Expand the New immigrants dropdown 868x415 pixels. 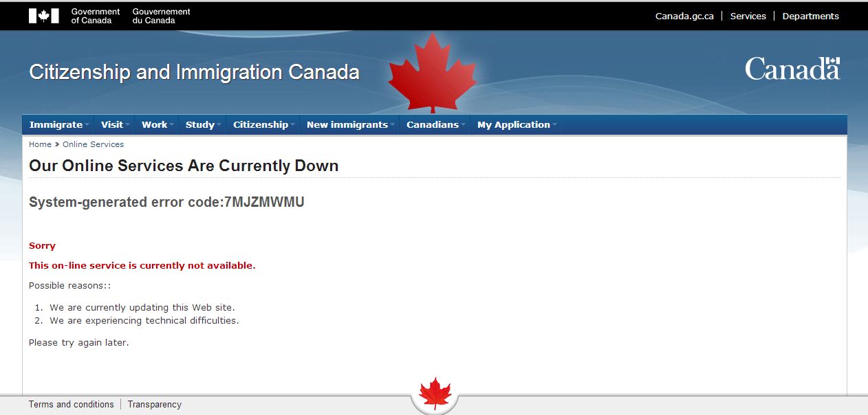349,124
